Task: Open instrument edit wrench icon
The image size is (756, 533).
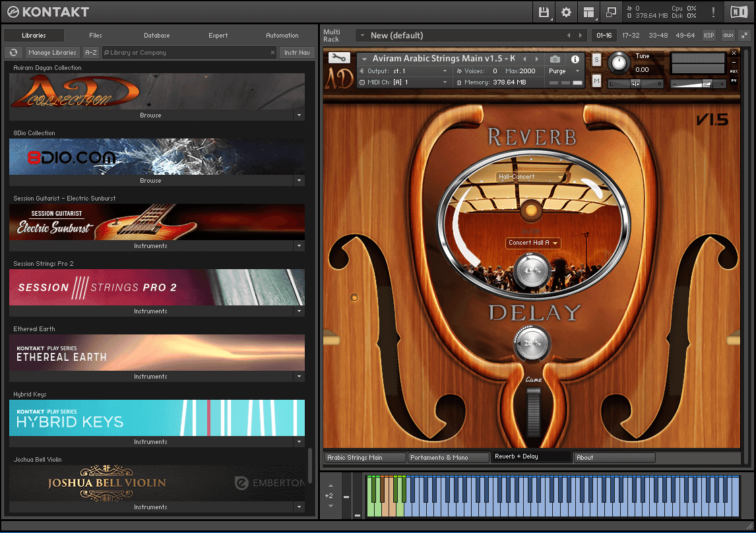Action: pyautogui.click(x=339, y=58)
